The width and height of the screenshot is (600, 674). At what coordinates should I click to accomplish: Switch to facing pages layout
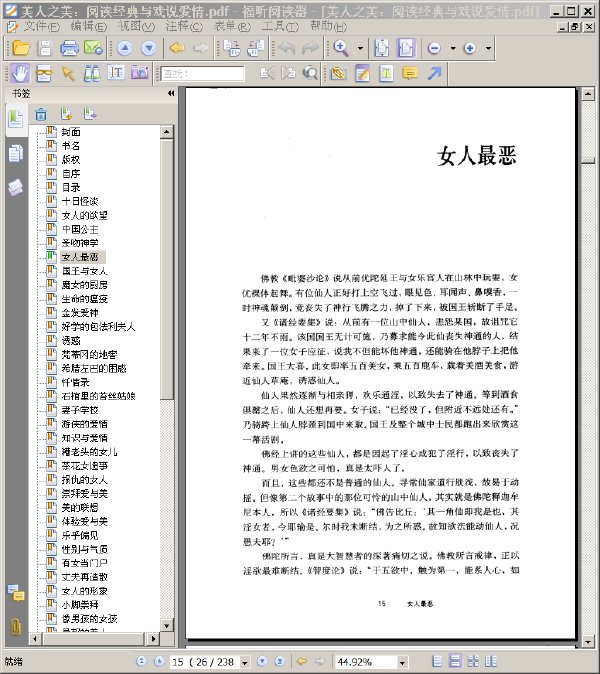click(473, 661)
